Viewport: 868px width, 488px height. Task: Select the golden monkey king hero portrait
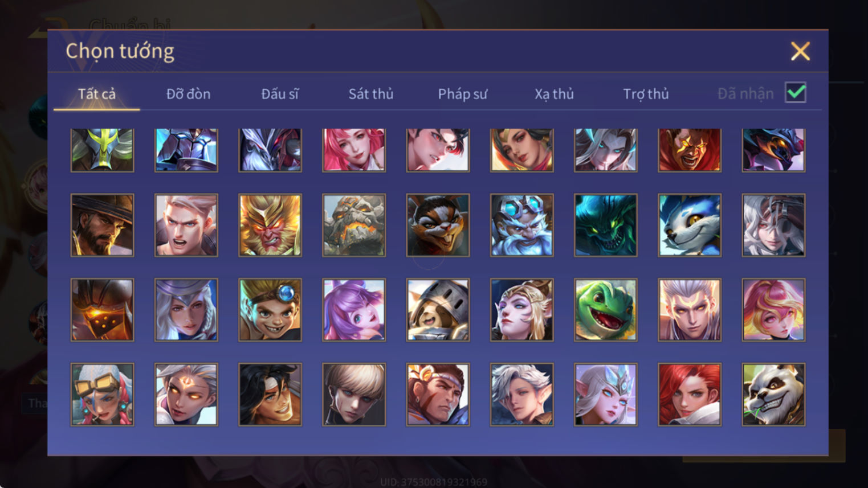[x=270, y=225]
